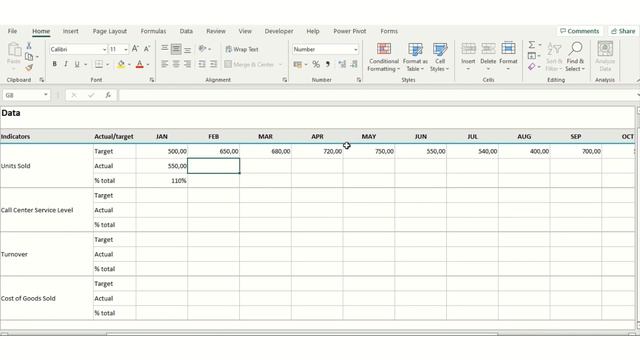Toggle Wrap Text
Screen dimensions: 640x360
[242, 49]
